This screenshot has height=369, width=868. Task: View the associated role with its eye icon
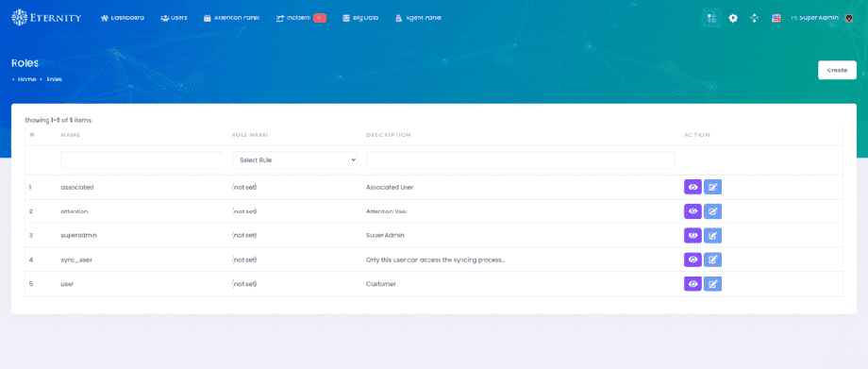tap(693, 187)
